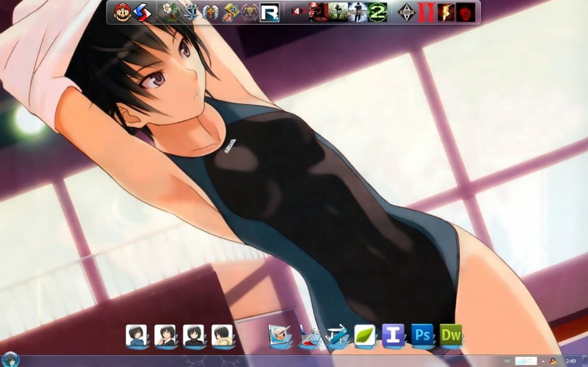Click the taskbar clock showing 2:49
Viewport: 588px width, 367px height.
coord(571,361)
